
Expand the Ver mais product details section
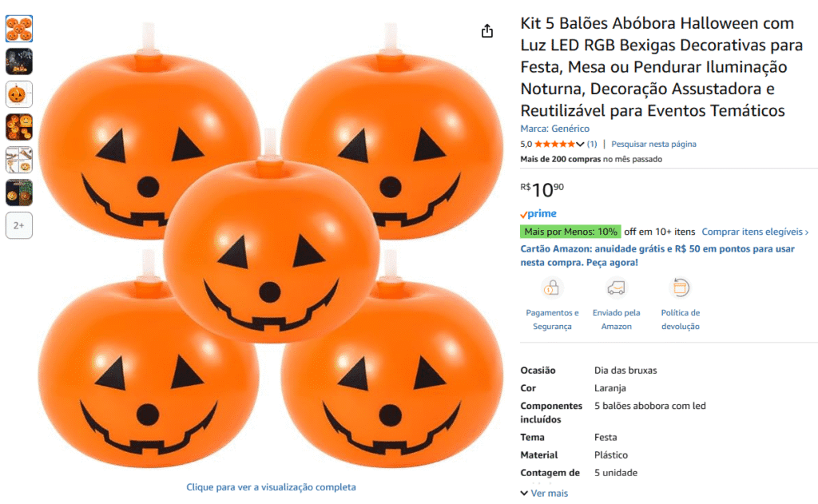543,493
